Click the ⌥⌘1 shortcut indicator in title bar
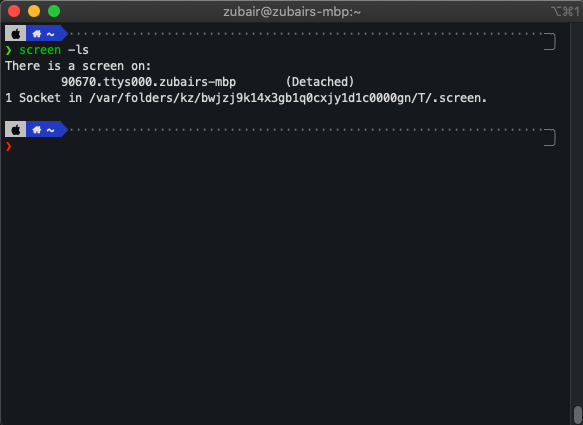The image size is (583, 425). click(x=565, y=12)
